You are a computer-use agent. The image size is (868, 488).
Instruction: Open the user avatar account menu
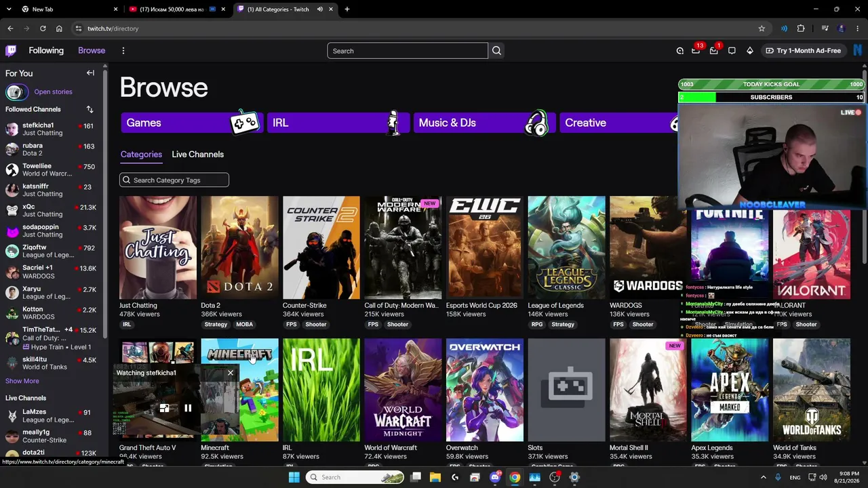tap(858, 51)
